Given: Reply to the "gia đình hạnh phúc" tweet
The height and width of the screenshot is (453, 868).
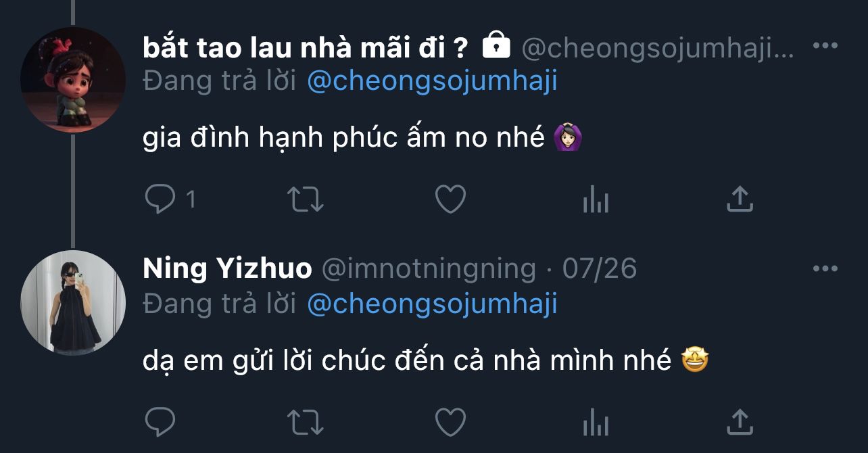Looking at the screenshot, I should pos(160,199).
